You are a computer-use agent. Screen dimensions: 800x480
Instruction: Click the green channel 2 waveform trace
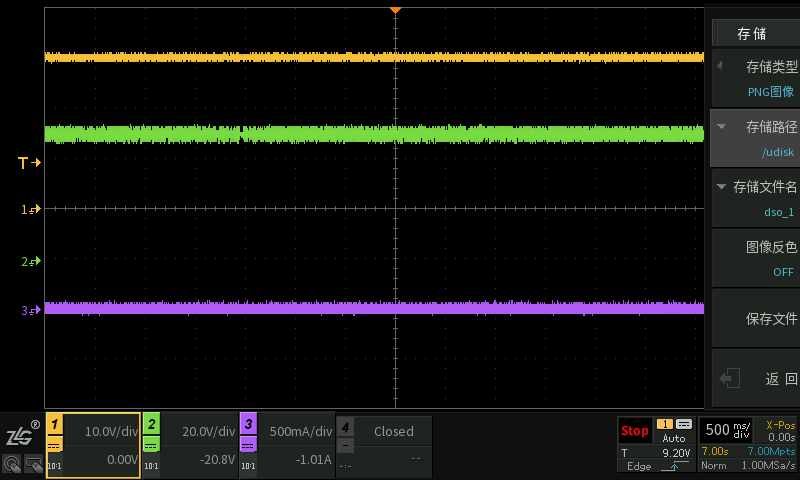coord(374,134)
